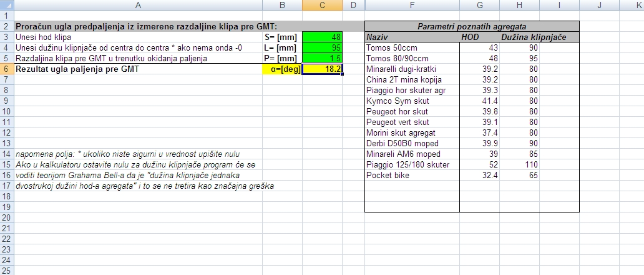Click the 'Rezultat ugla paljenja pre GMT' cell

point(137,69)
